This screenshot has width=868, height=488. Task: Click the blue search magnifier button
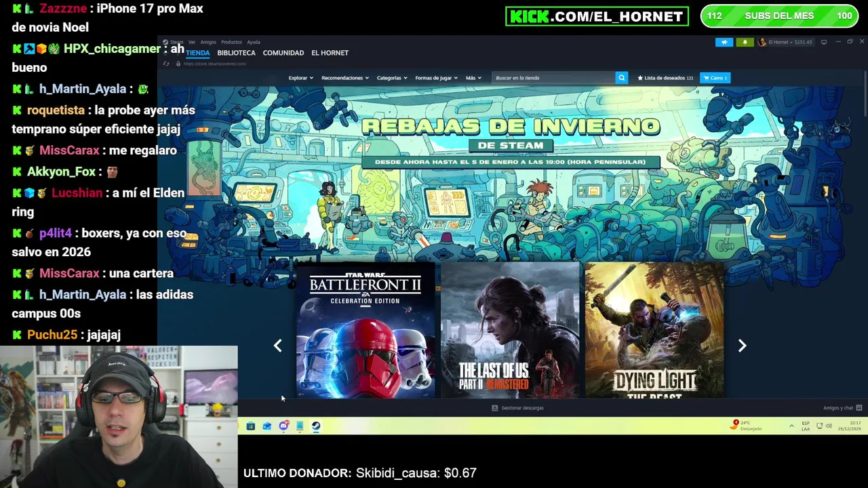coord(621,78)
